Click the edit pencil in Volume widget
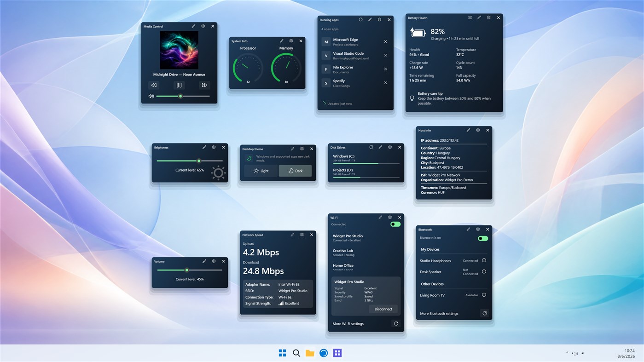Viewport: 644px width, 362px height. pos(204,261)
